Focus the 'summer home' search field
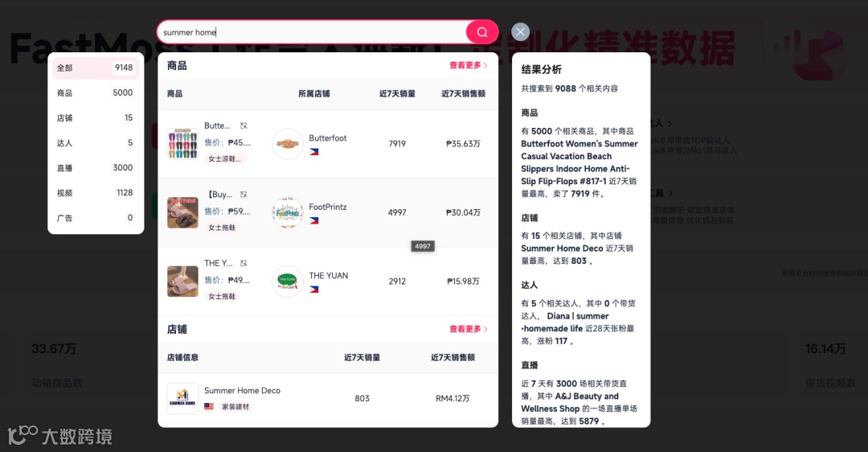This screenshot has width=868, height=452. pyautogui.click(x=313, y=32)
